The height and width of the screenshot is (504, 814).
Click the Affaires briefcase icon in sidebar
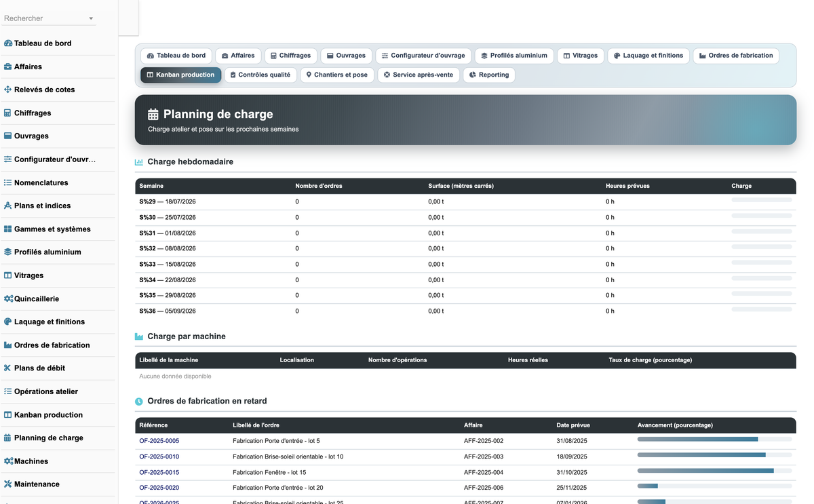click(x=8, y=66)
